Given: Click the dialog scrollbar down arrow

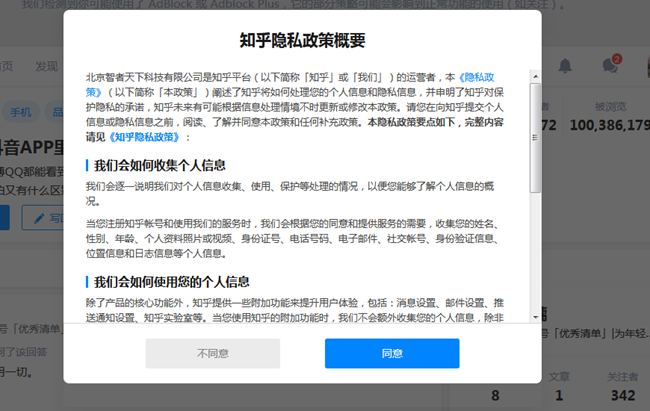Looking at the screenshot, I should (535, 317).
